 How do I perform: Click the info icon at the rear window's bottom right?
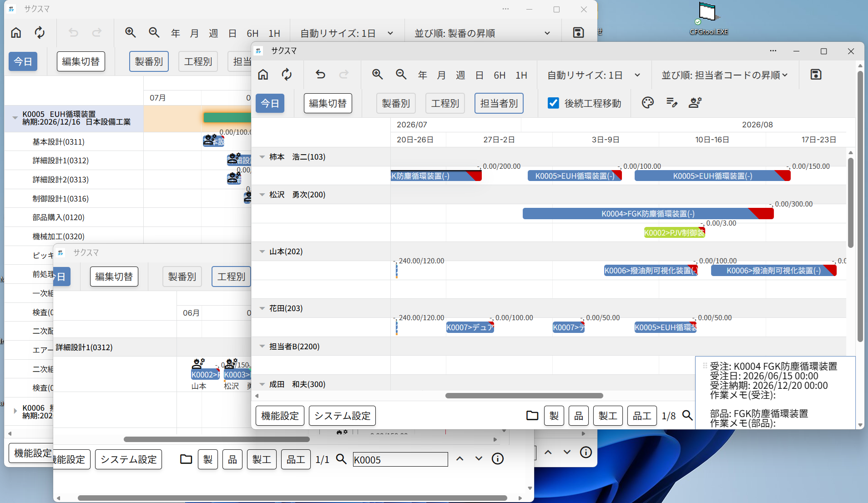[x=586, y=452]
